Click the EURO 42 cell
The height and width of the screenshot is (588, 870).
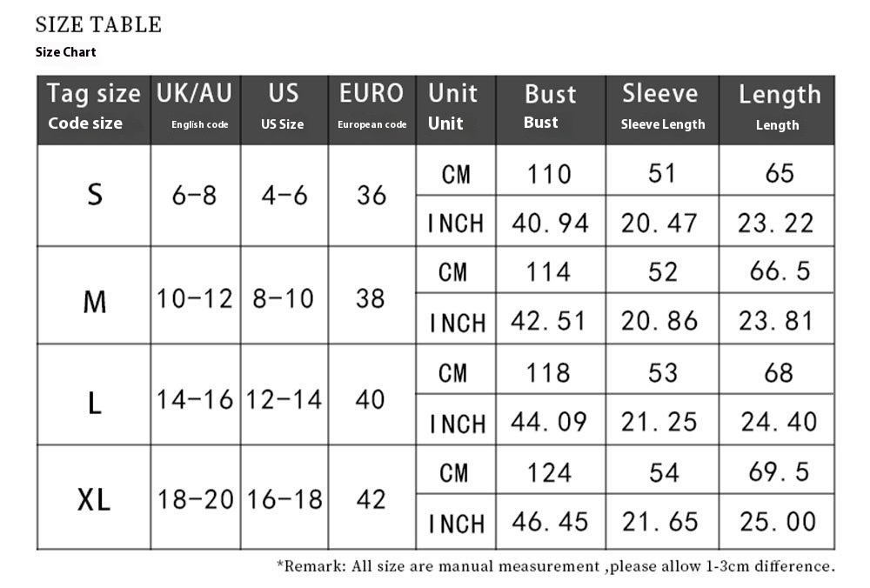(x=371, y=498)
